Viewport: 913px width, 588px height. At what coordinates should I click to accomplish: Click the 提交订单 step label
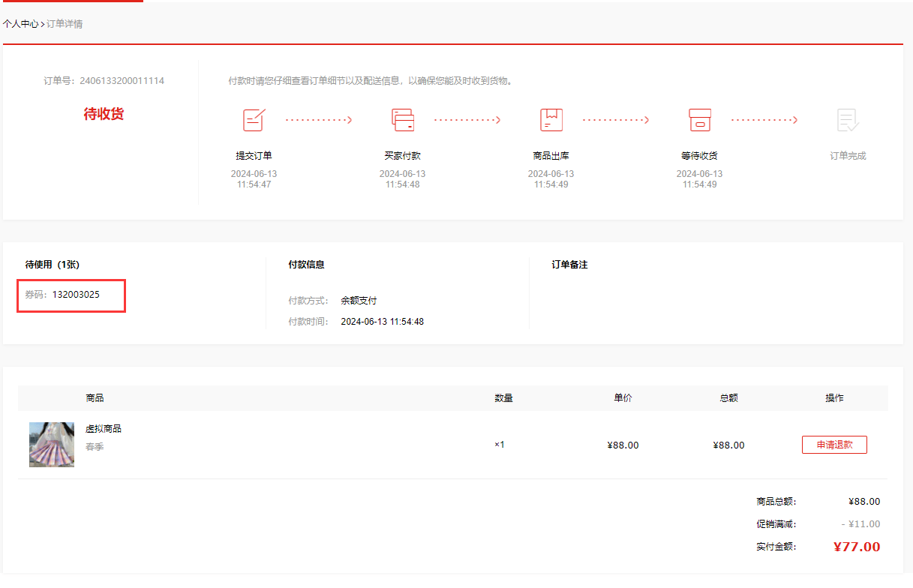point(254,156)
